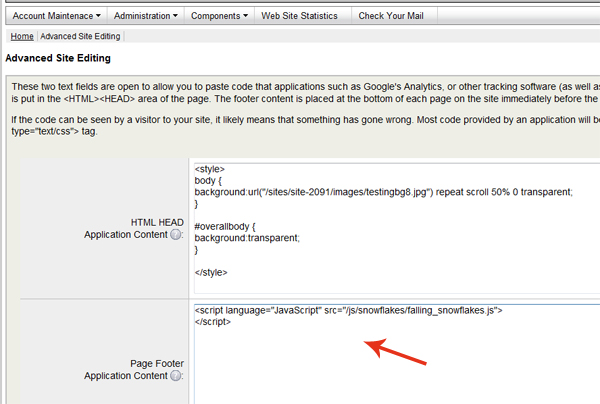Click the #overallbody { line
Screen dimensions: 600x404
coord(225,226)
